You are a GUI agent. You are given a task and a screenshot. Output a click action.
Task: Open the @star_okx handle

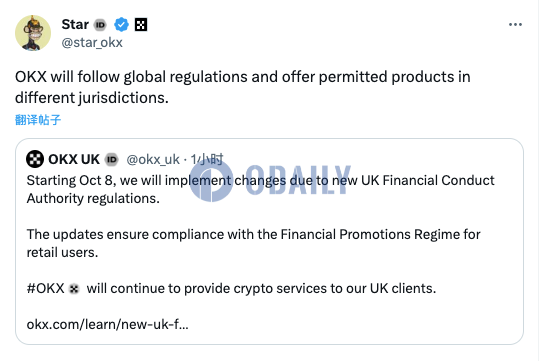point(92,43)
